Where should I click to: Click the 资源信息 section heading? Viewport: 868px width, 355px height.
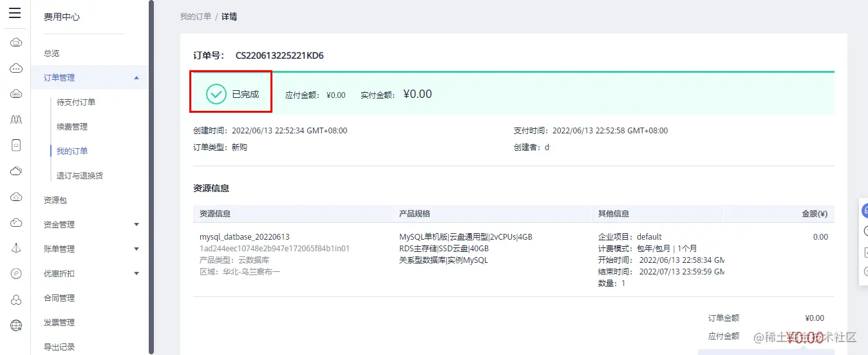click(x=211, y=189)
